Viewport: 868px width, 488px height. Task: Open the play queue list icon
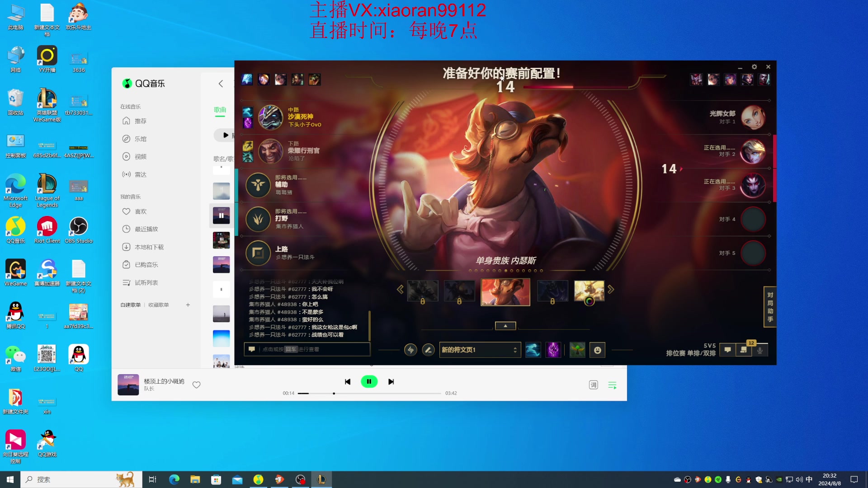[x=612, y=385]
